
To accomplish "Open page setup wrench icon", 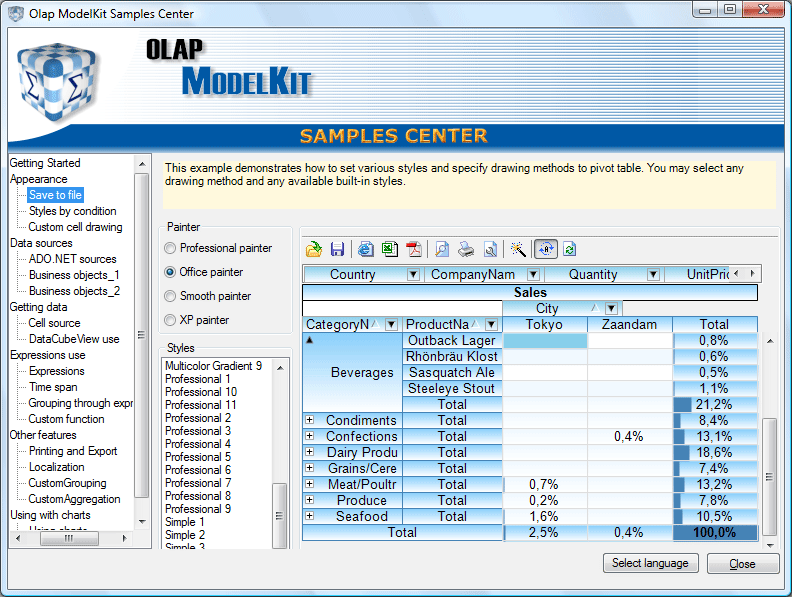I will click(x=490, y=249).
